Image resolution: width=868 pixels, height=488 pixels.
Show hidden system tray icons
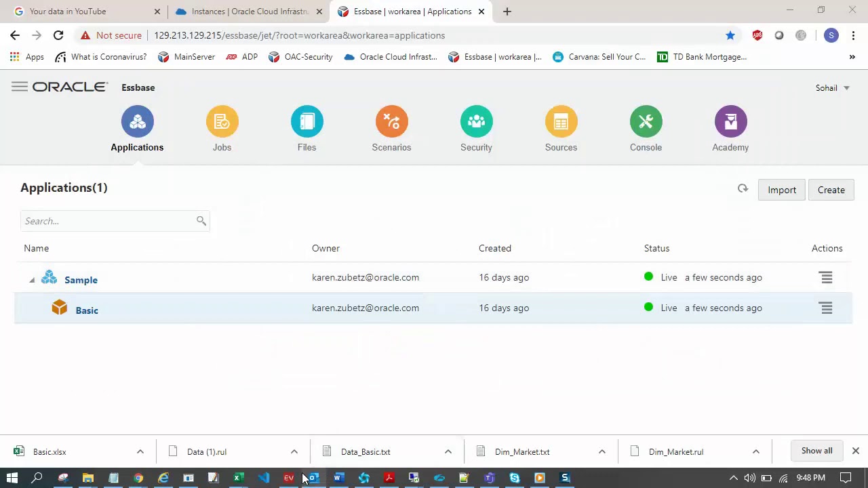(733, 478)
